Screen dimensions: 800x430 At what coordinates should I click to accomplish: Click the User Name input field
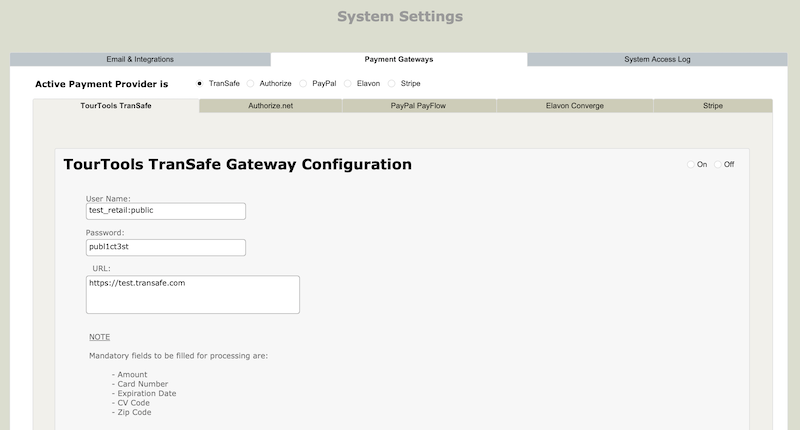pyautogui.click(x=165, y=211)
